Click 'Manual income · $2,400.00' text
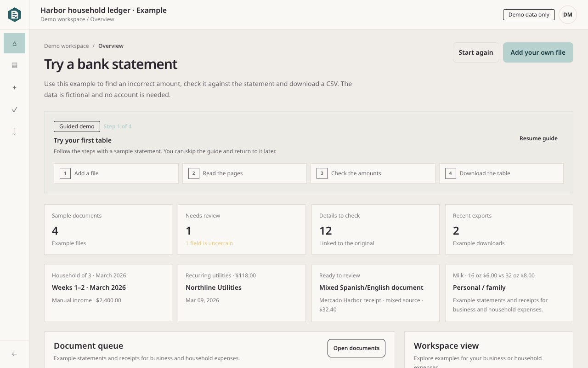This screenshot has width=588, height=368. click(x=86, y=300)
